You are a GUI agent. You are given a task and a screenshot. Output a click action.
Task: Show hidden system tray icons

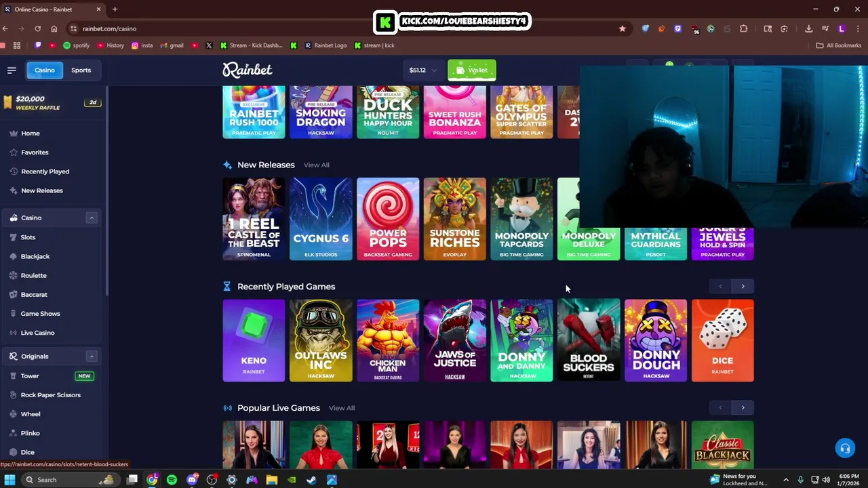point(786,480)
